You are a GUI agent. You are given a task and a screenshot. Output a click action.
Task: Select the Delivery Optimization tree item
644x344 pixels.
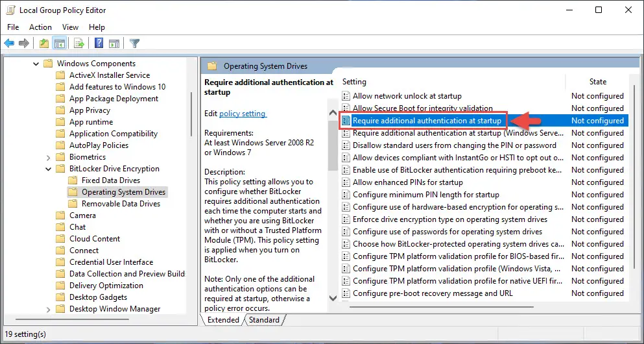(x=106, y=286)
